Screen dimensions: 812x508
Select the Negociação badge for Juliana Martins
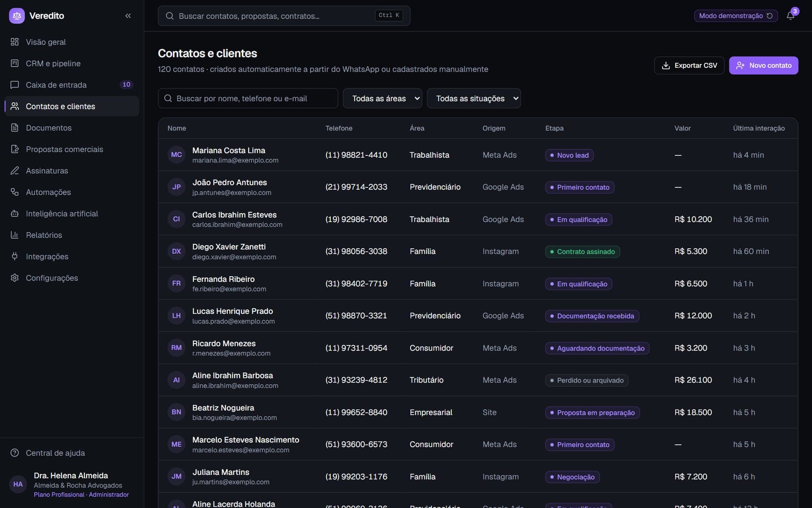[572, 477]
